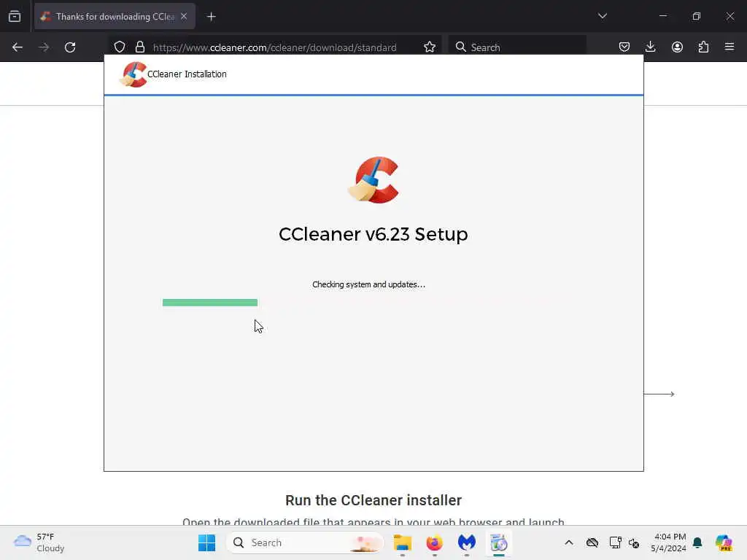Image resolution: width=747 pixels, height=560 pixels.
Task: Click the Firefox Search box
Action: 517,47
